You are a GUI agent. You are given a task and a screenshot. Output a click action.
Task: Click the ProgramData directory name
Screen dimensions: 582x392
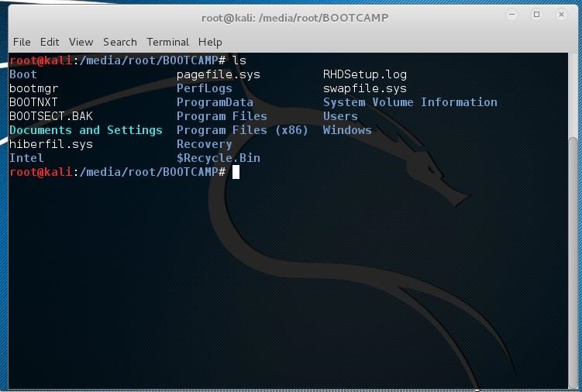(215, 102)
